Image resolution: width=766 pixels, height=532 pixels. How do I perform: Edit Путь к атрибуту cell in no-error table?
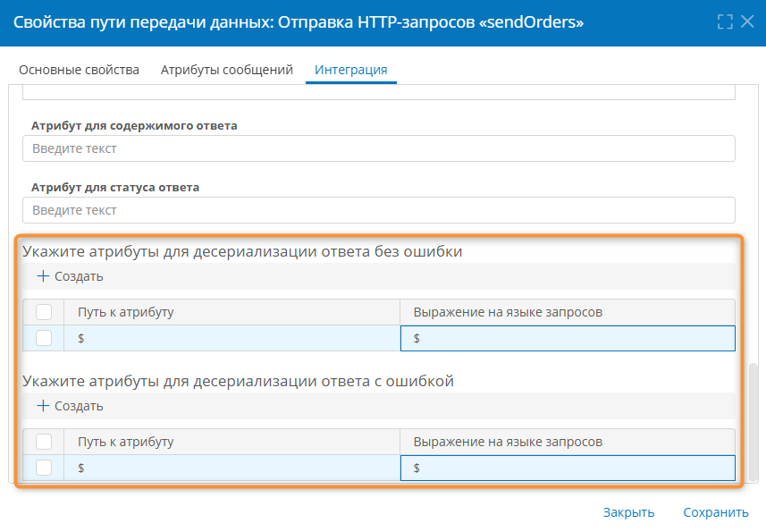tap(231, 338)
